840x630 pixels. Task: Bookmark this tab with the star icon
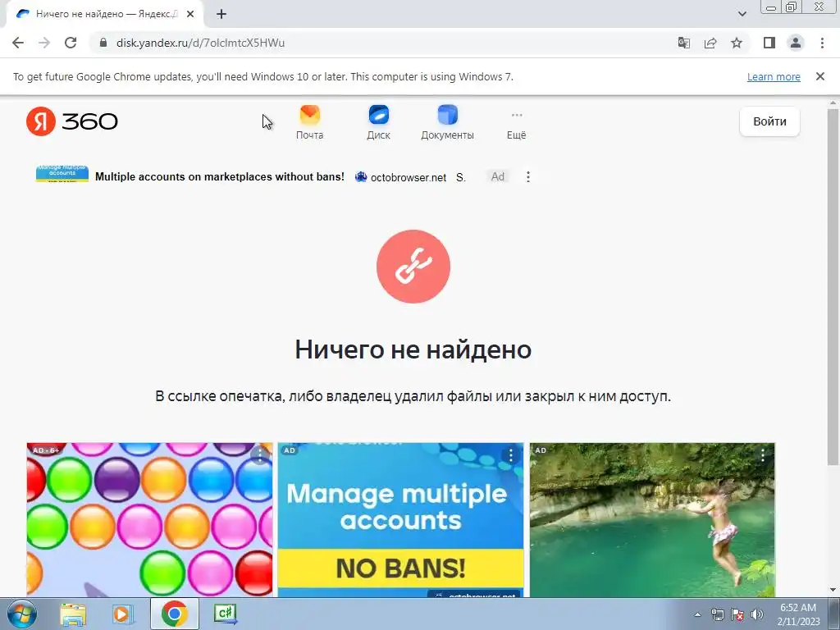[x=737, y=43]
